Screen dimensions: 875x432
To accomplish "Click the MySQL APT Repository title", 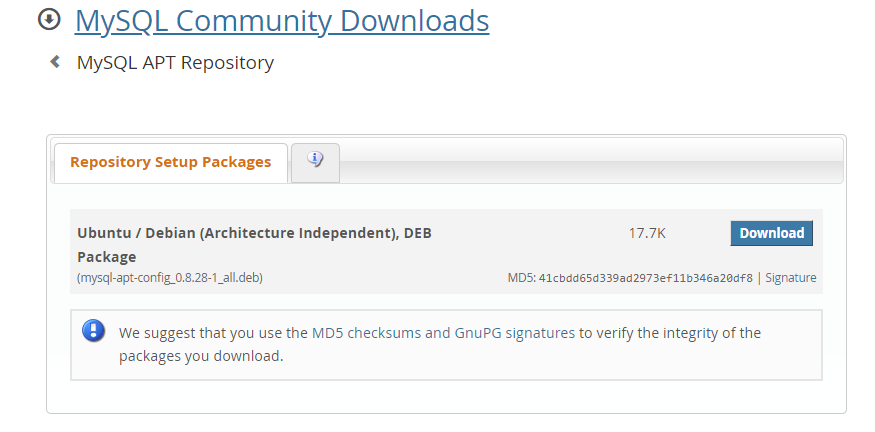I will (x=175, y=63).
